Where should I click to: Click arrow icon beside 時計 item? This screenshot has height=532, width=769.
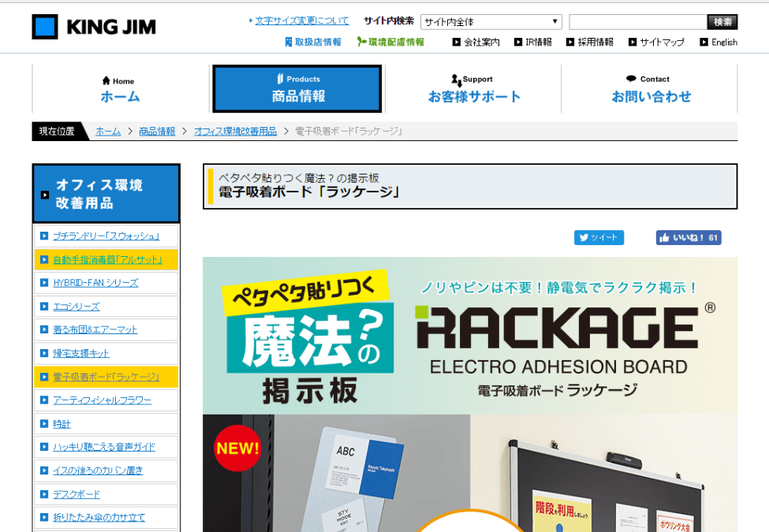pos(44,424)
